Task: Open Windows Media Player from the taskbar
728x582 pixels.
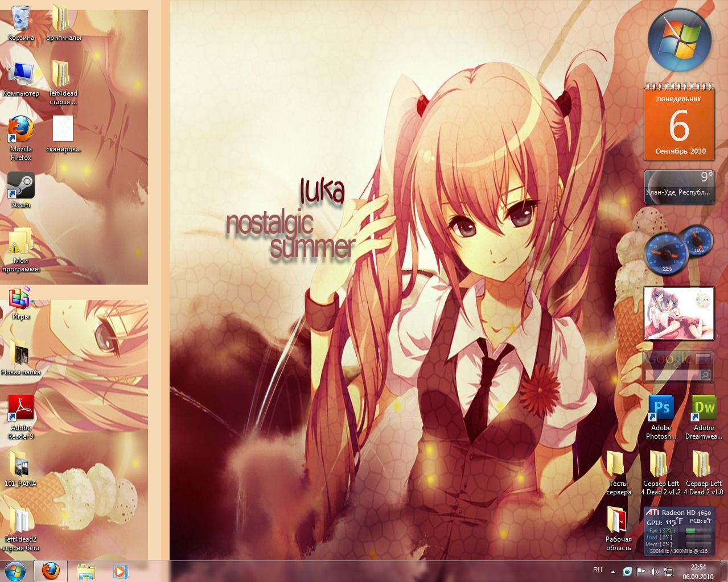Action: 120,571
